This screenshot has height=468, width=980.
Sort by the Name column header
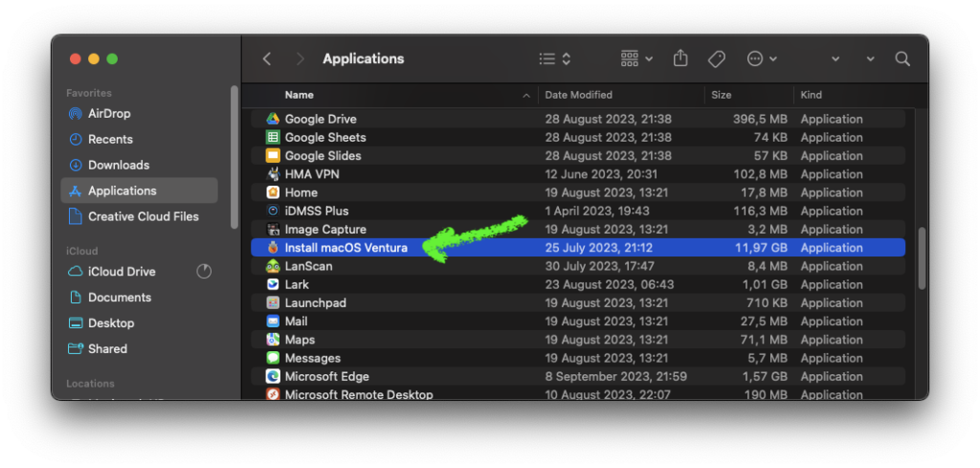tap(300, 95)
